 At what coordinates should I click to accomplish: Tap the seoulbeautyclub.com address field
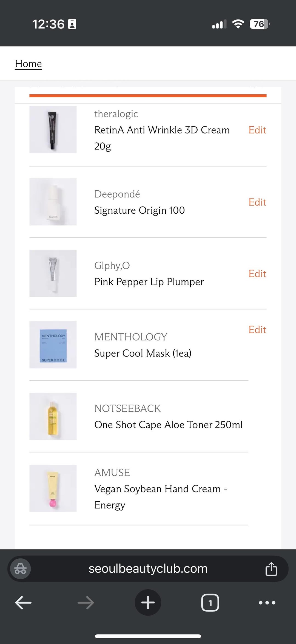pos(148,569)
